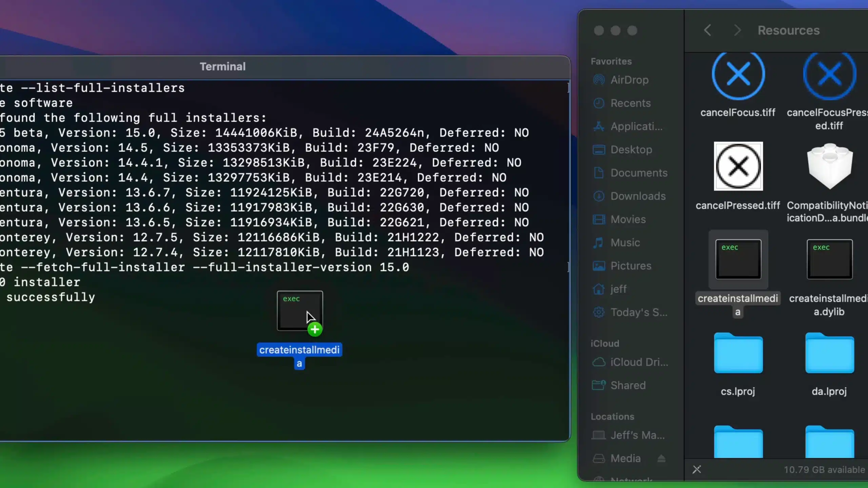Select Movies in sidebar

(x=628, y=219)
